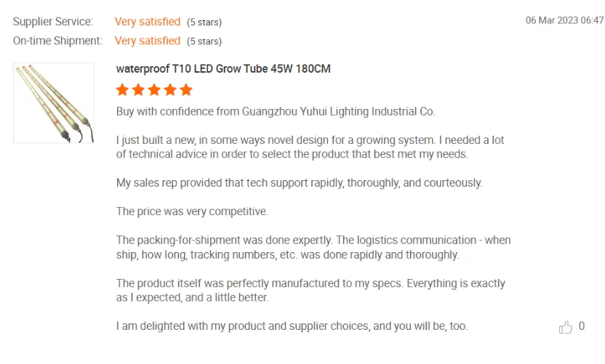This screenshot has height=364, width=605.
Task: Click the middle (third) rating star
Action: (x=154, y=89)
